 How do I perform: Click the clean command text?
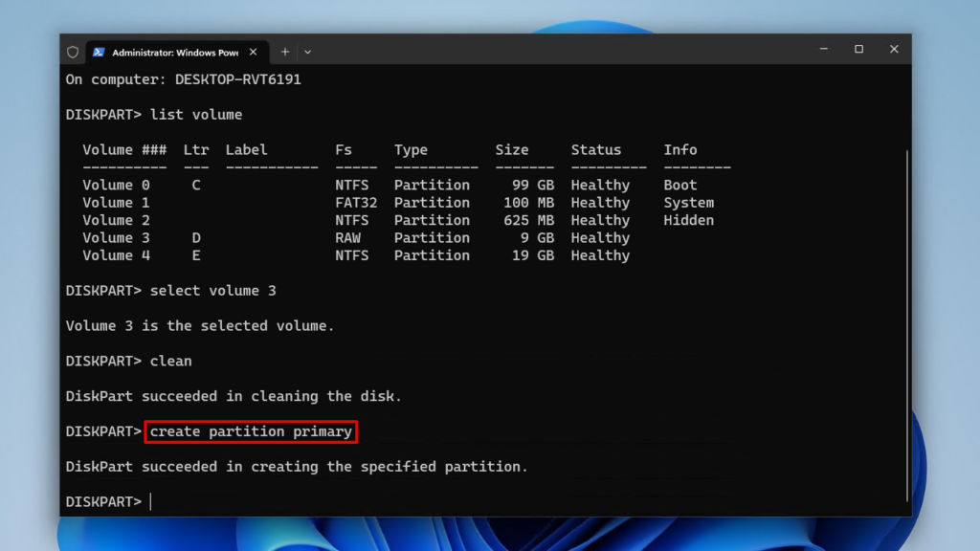pyautogui.click(x=173, y=361)
